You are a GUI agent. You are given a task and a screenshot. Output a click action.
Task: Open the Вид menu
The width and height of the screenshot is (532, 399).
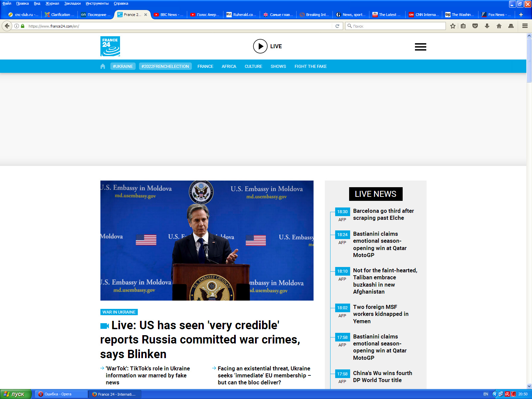click(x=37, y=3)
